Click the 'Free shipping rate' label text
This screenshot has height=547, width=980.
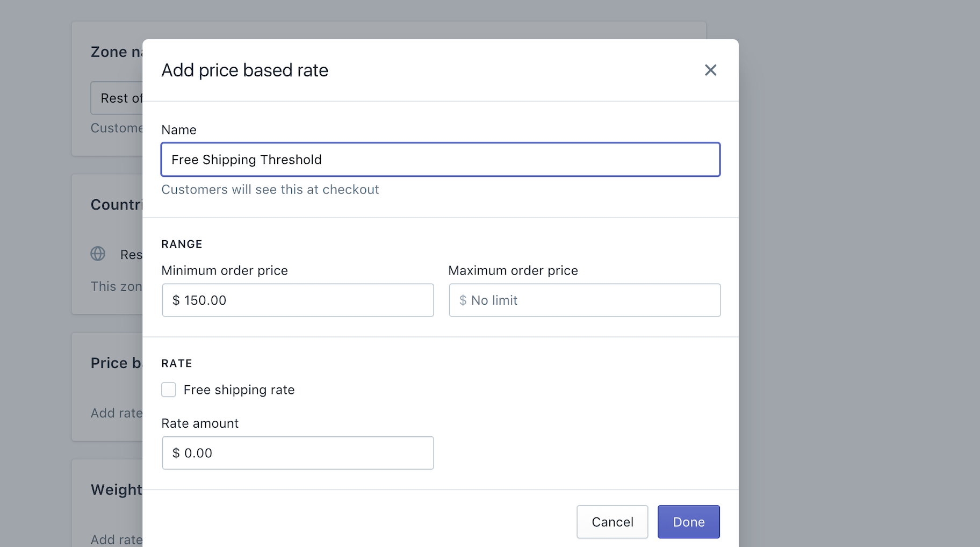click(x=239, y=390)
